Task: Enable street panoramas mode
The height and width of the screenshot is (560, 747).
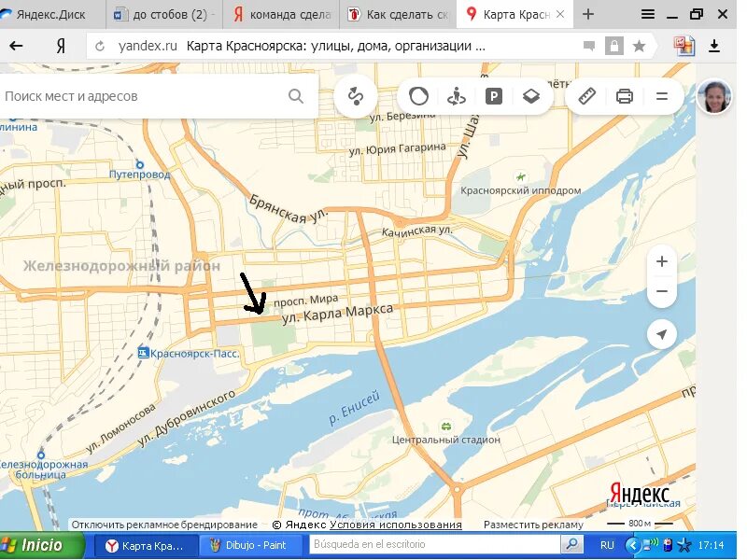Action: [x=457, y=96]
